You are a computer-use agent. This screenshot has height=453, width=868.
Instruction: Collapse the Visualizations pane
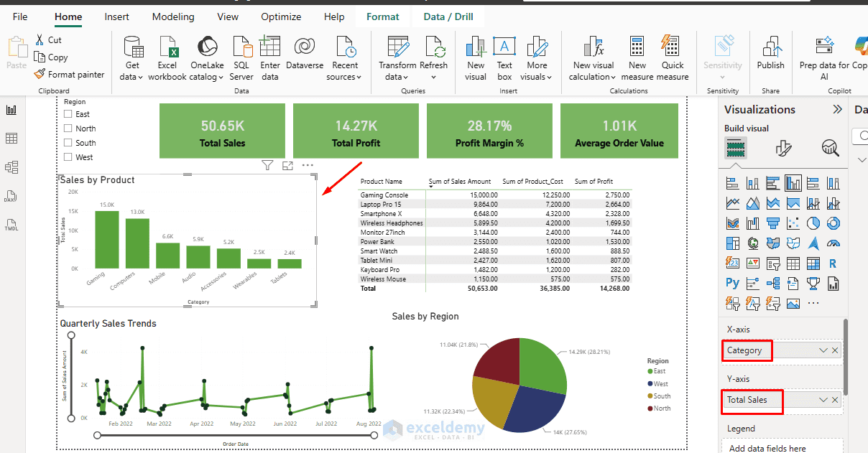(837, 109)
